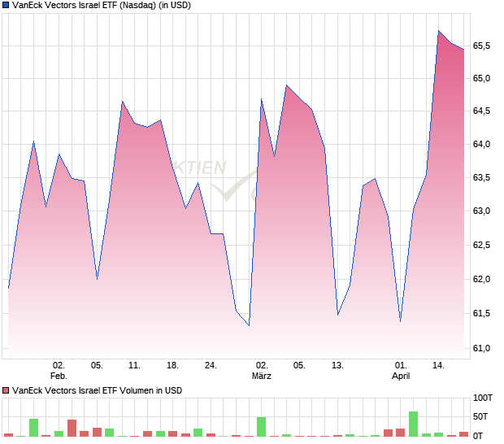Click the 'VanEck Vectors Israel ETF Volumen in USD' label
The width and height of the screenshot is (504, 444).
click(x=97, y=390)
